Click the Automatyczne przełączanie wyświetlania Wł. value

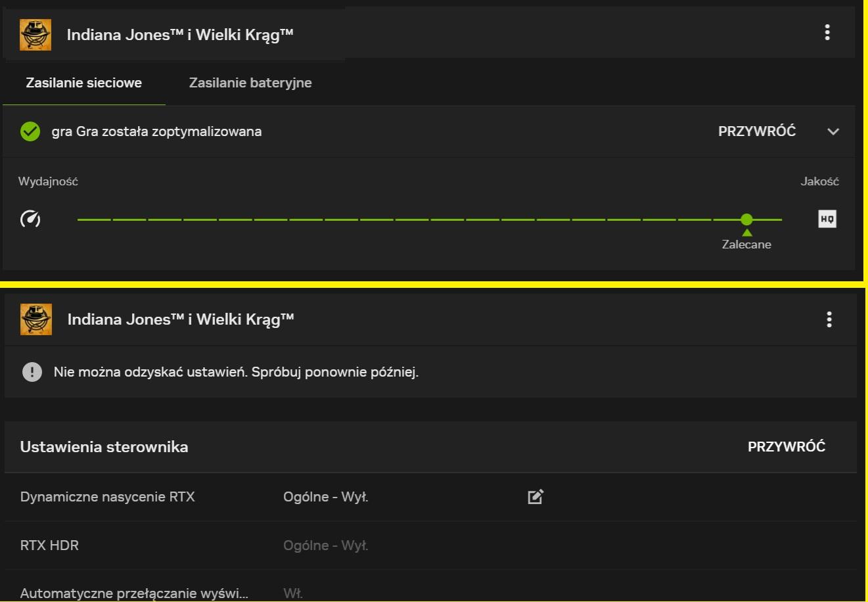(293, 593)
